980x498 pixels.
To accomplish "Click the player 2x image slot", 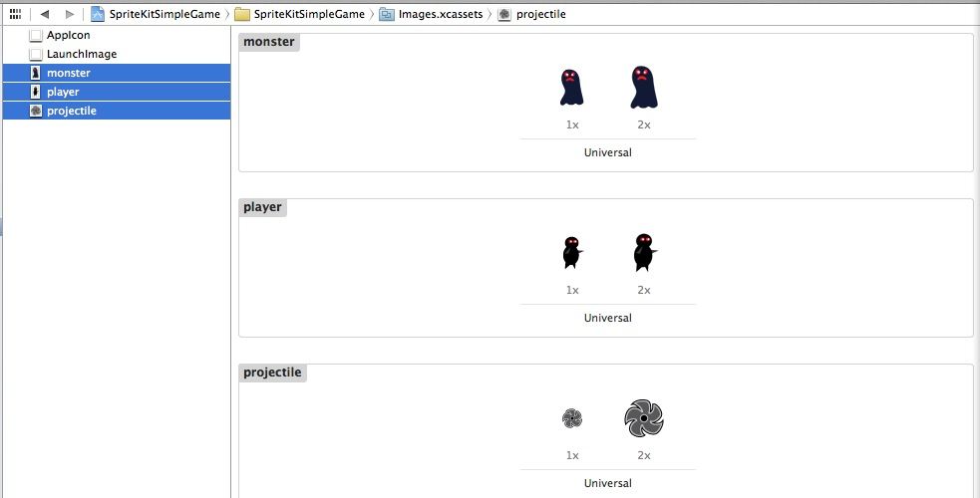I will tap(644, 252).
